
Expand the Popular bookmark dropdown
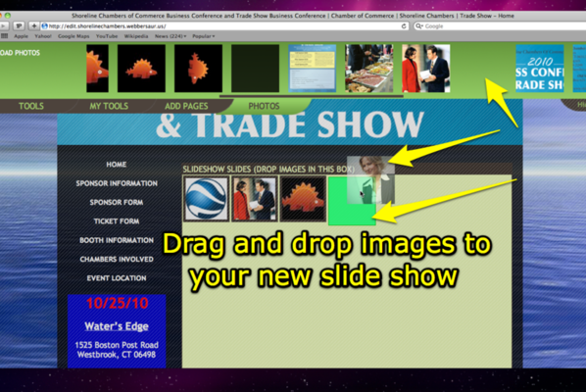pyautogui.click(x=203, y=36)
